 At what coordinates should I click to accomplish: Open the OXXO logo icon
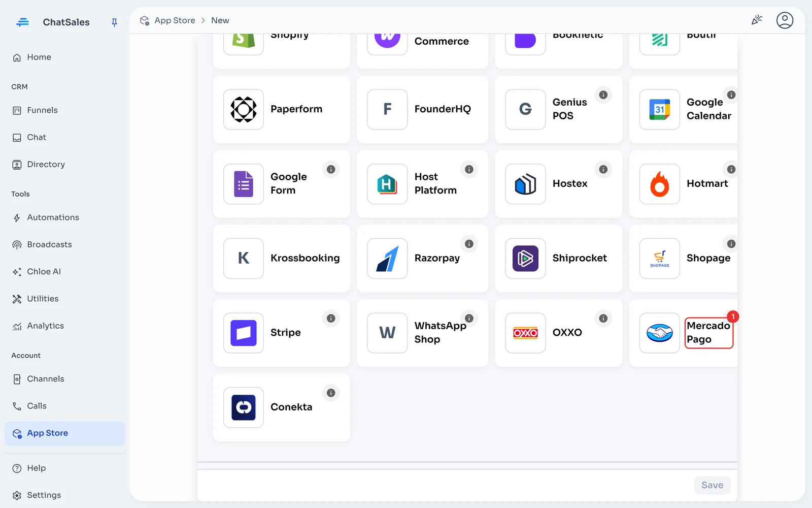pyautogui.click(x=525, y=333)
